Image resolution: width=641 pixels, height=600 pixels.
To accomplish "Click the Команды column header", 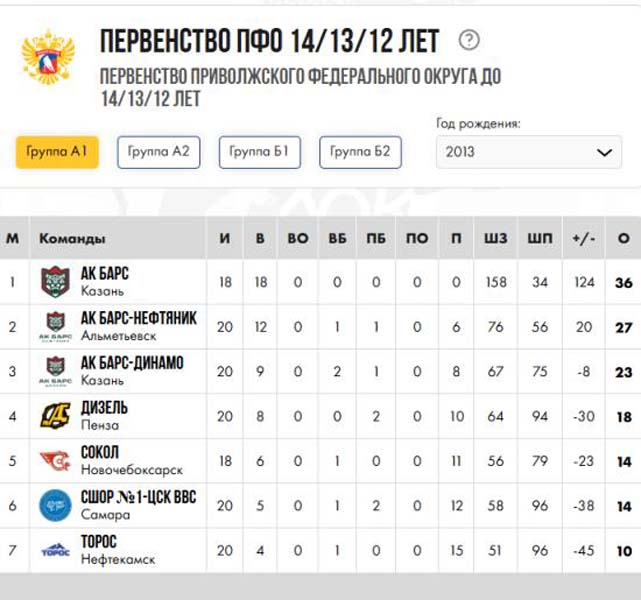I will 71,240.
